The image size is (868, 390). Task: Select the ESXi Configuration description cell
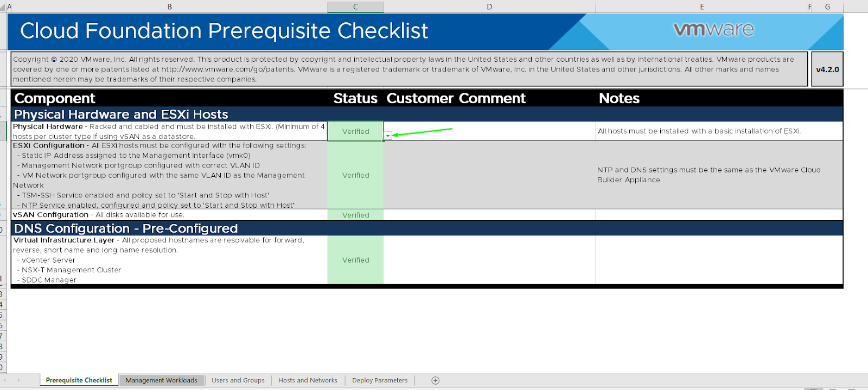[169, 175]
